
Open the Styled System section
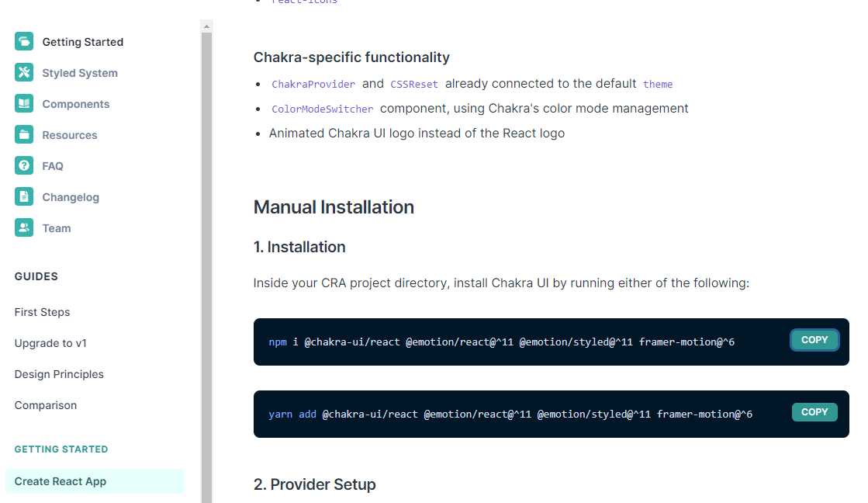(80, 73)
